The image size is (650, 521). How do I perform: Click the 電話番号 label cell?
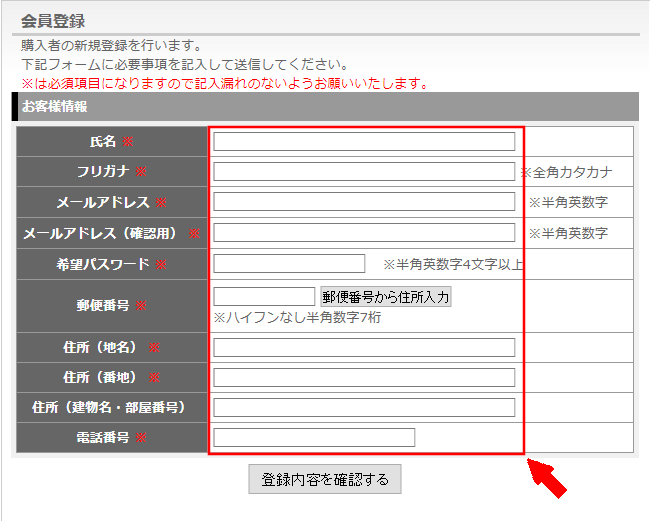112,438
